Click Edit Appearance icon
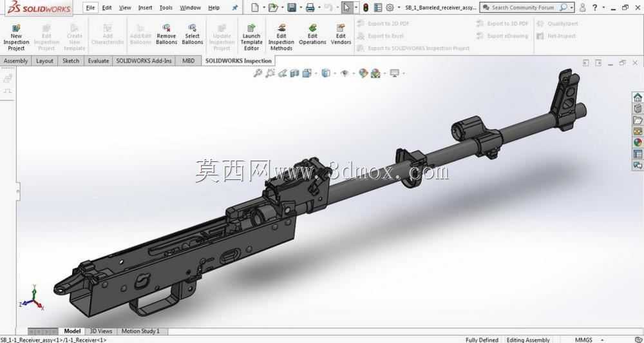This screenshot has width=644, height=343. tap(363, 73)
